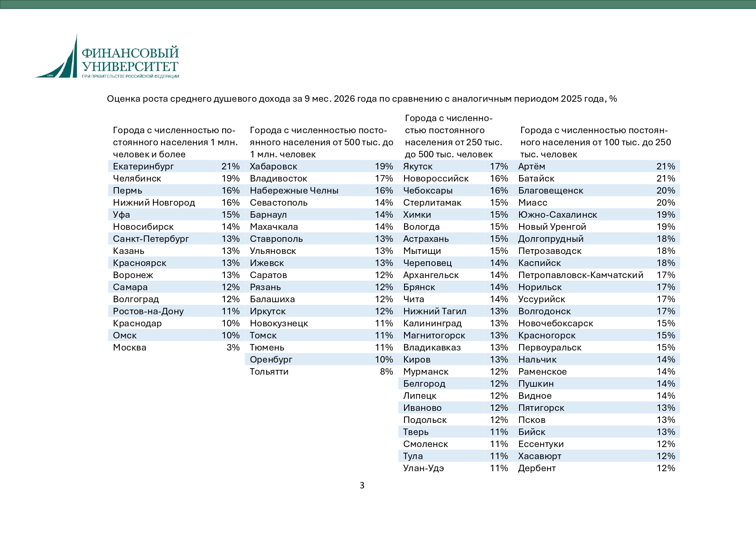Viewport: 756px width, 535px height.
Task: Click the page number 3
Action: click(x=362, y=485)
